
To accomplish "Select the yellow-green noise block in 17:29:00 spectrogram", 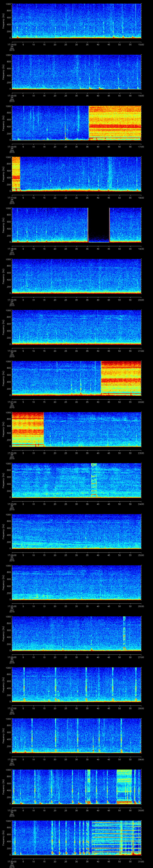I will (x=124, y=787).
